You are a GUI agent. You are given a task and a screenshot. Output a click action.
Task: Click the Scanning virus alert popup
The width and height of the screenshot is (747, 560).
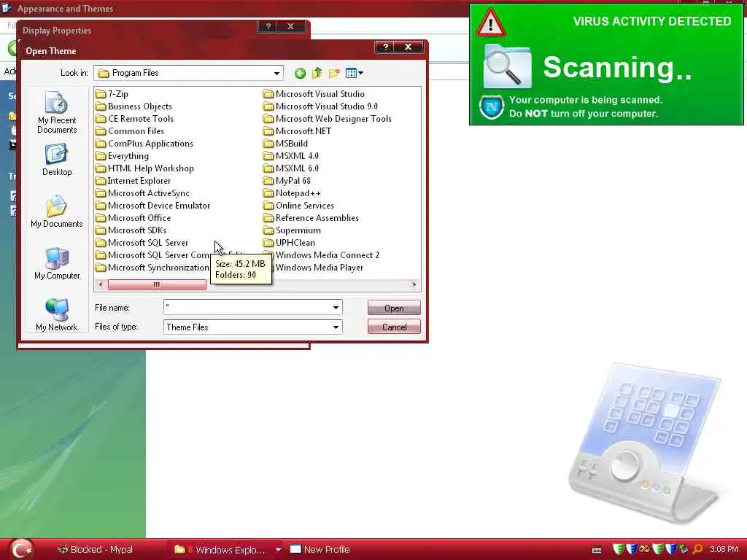[606, 64]
